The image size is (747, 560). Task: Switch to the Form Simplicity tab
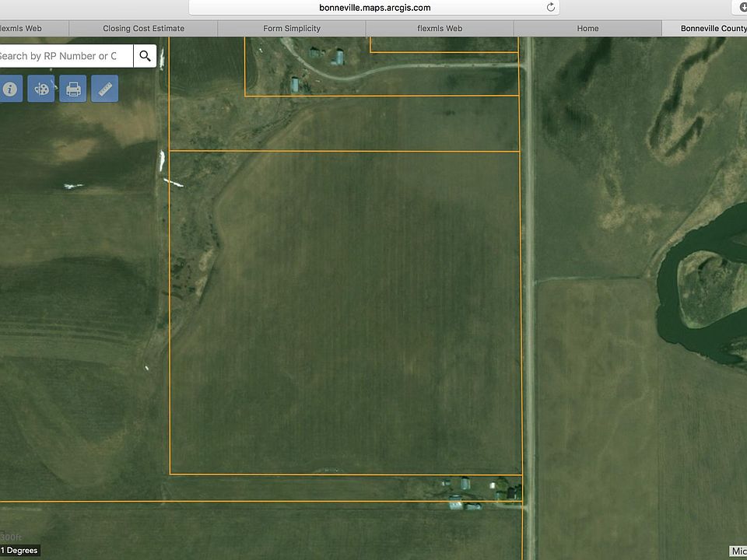point(292,29)
